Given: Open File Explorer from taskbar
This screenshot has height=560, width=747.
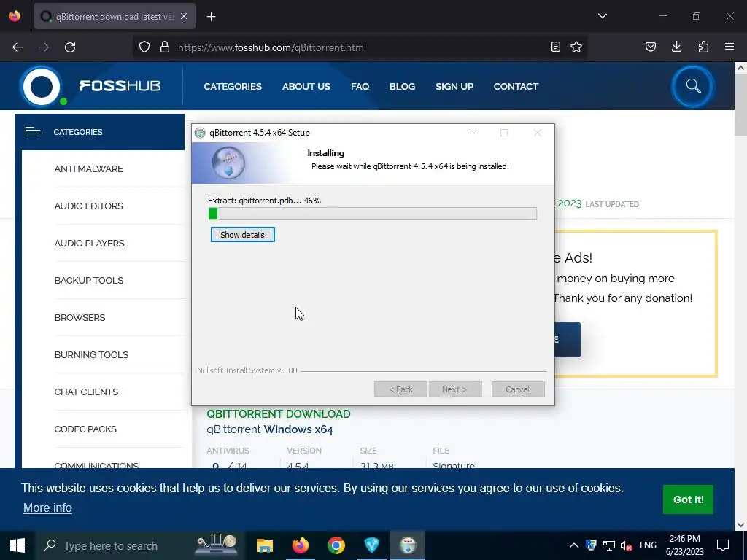Looking at the screenshot, I should 264,545.
